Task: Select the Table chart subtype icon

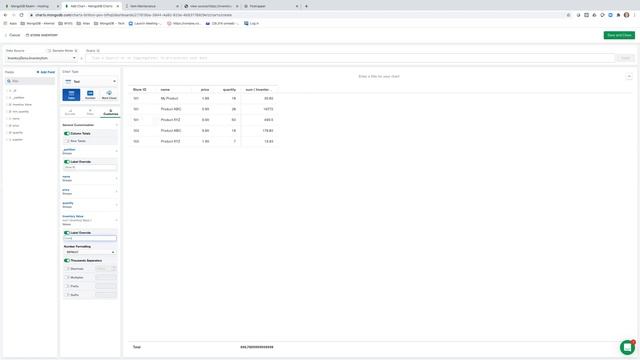Action: tap(71, 95)
